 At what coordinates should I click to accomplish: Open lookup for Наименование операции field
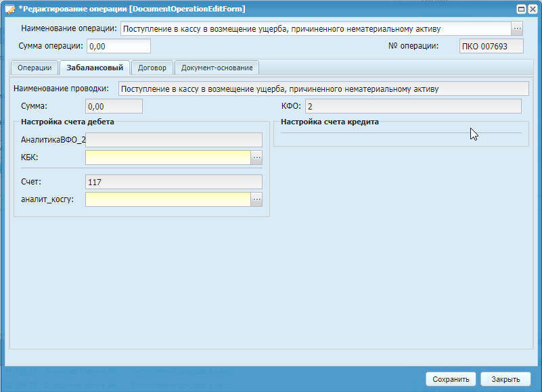click(518, 28)
